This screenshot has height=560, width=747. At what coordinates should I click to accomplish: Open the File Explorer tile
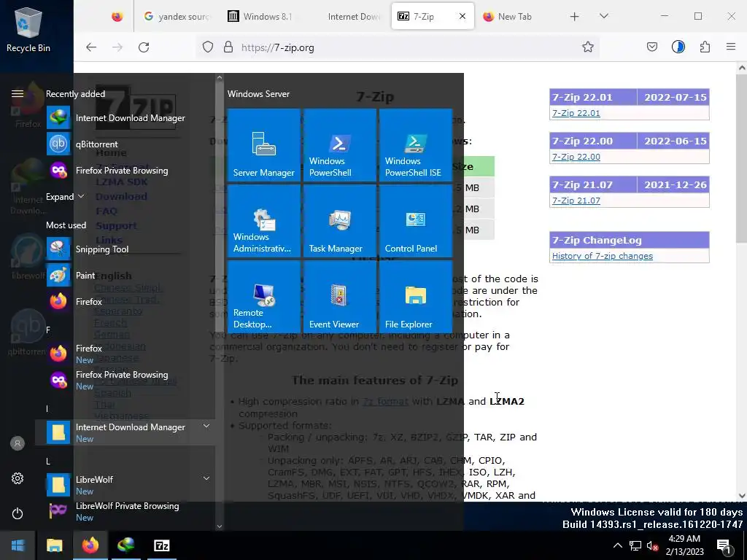pyautogui.click(x=415, y=297)
